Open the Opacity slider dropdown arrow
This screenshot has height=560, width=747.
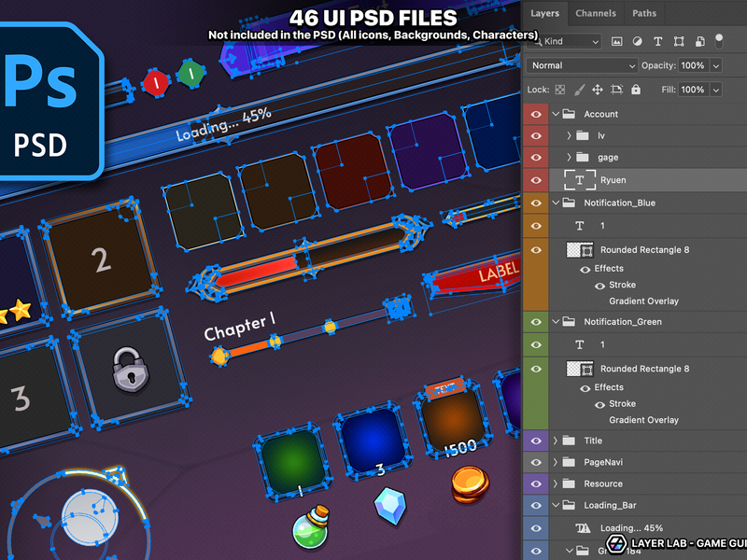pyautogui.click(x=716, y=65)
